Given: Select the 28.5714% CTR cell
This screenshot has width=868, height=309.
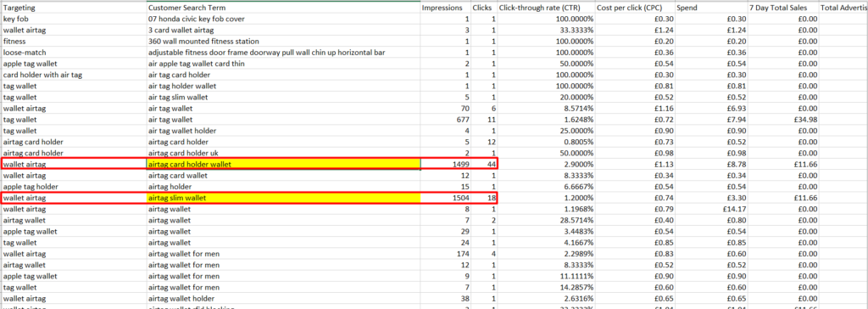Looking at the screenshot, I should pos(546,220).
